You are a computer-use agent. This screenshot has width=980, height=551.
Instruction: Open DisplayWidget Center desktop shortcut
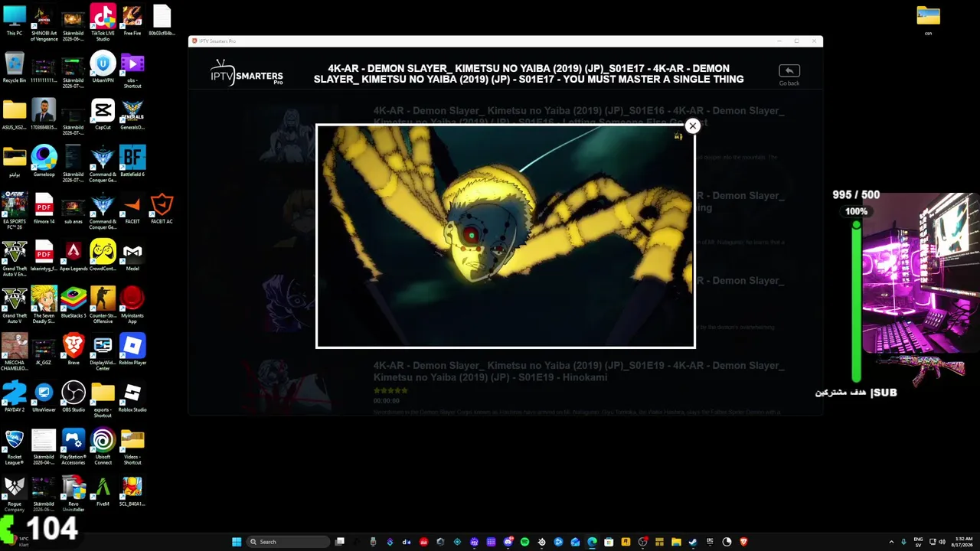(103, 353)
